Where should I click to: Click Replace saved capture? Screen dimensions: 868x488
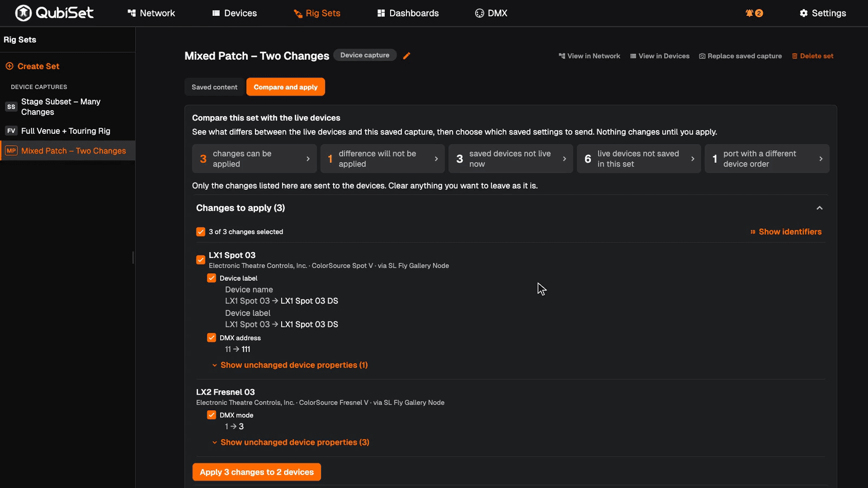point(741,56)
